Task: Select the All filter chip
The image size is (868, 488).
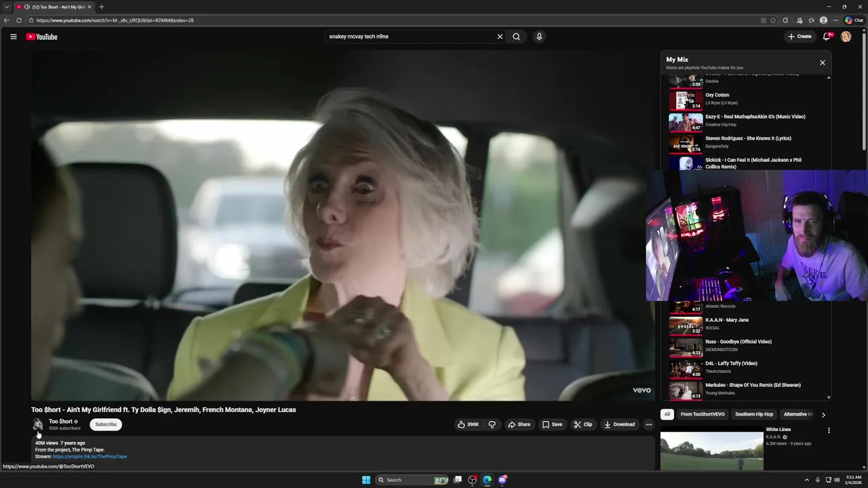Action: (x=667, y=414)
